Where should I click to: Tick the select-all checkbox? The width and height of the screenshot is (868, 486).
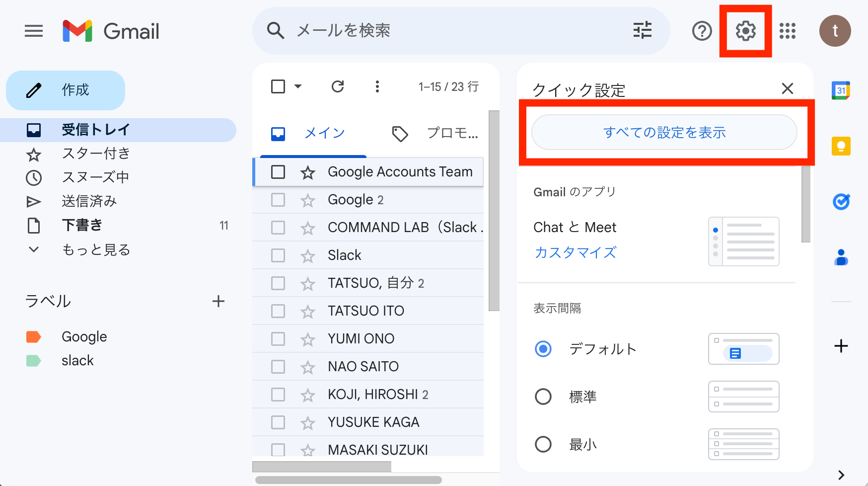click(278, 86)
